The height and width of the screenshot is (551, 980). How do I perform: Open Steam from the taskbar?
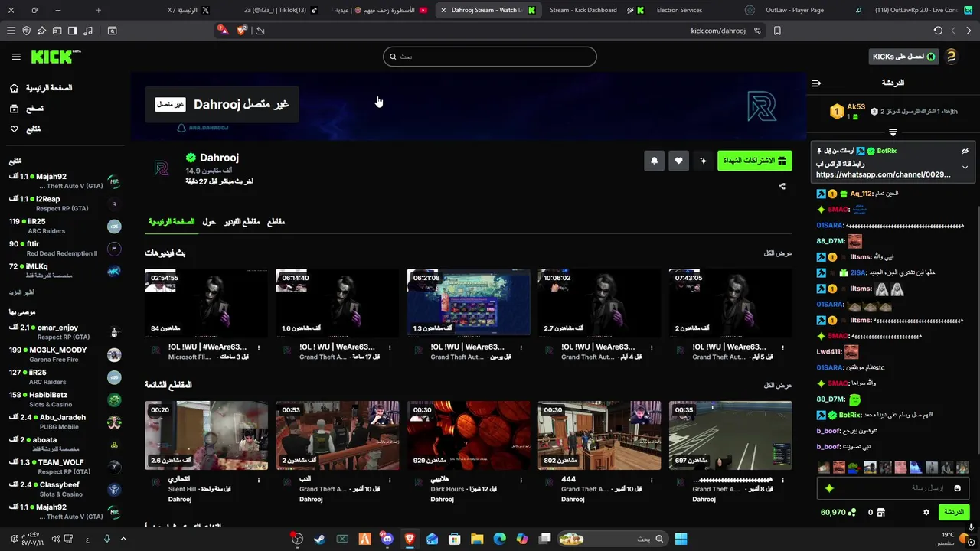[x=319, y=539]
